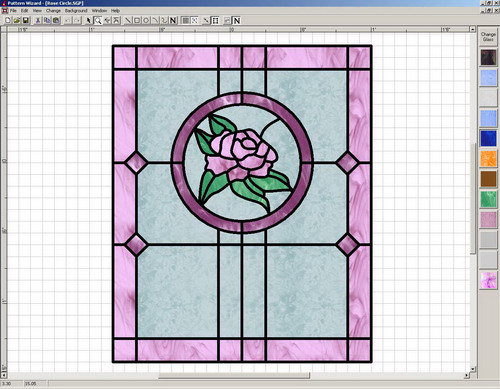
Task: Save the pattern with the floppy disk icon
Action: pos(26,21)
